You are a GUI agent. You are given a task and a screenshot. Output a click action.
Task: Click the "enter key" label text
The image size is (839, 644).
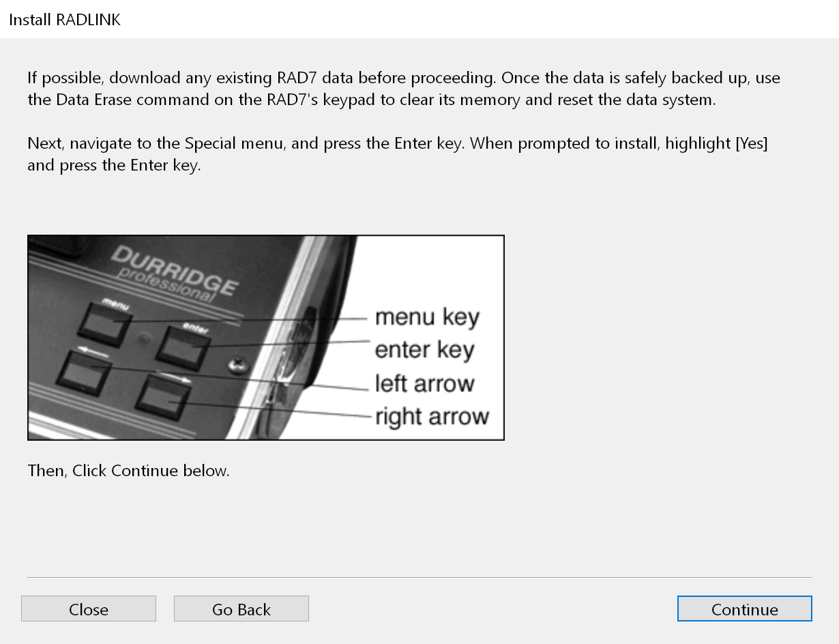[424, 350]
